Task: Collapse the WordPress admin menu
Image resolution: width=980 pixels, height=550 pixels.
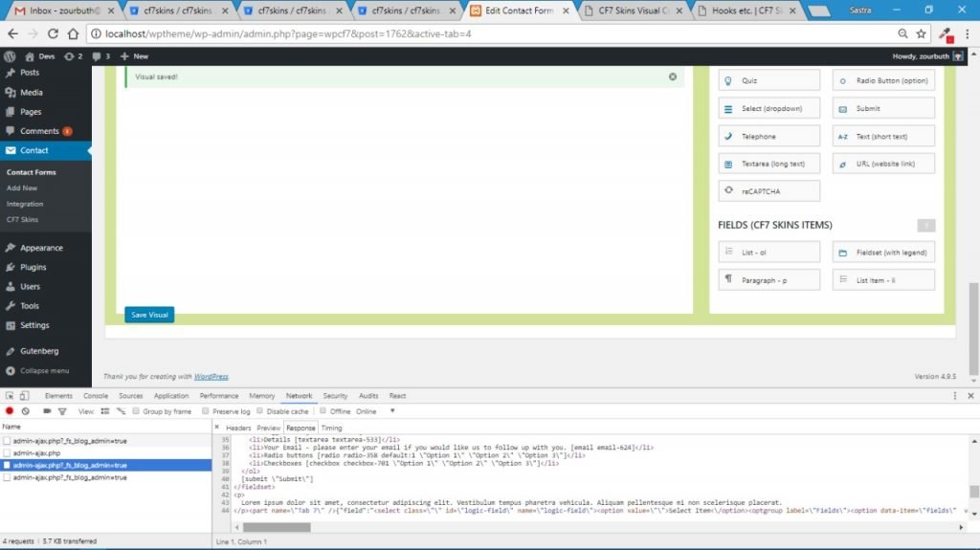Action: point(38,370)
